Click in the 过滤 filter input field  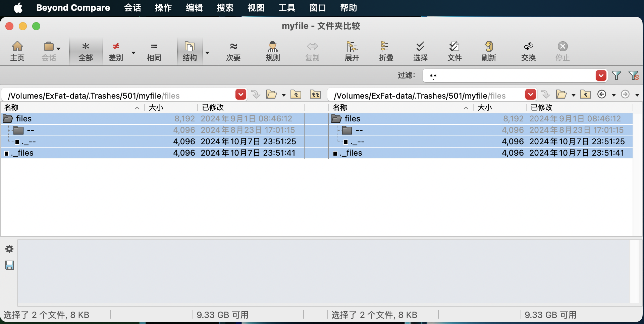508,75
